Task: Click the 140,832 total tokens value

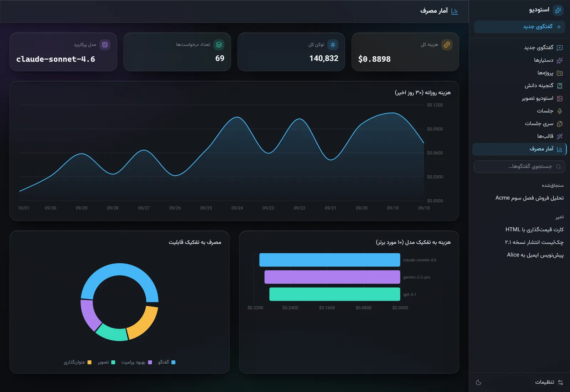Action: pyautogui.click(x=324, y=58)
